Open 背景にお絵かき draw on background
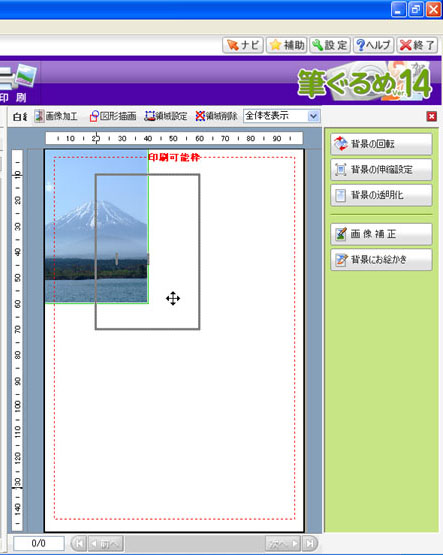Image resolution: width=443 pixels, height=555 pixels. coord(381,259)
